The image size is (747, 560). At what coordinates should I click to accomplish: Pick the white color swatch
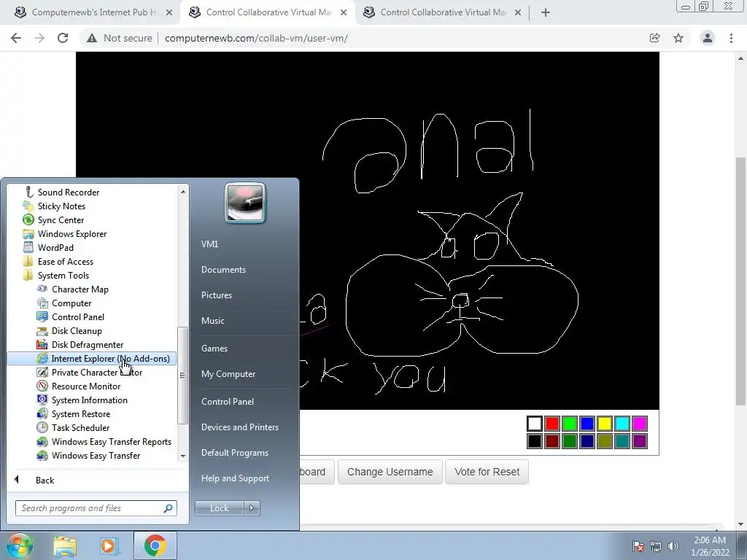(x=535, y=424)
